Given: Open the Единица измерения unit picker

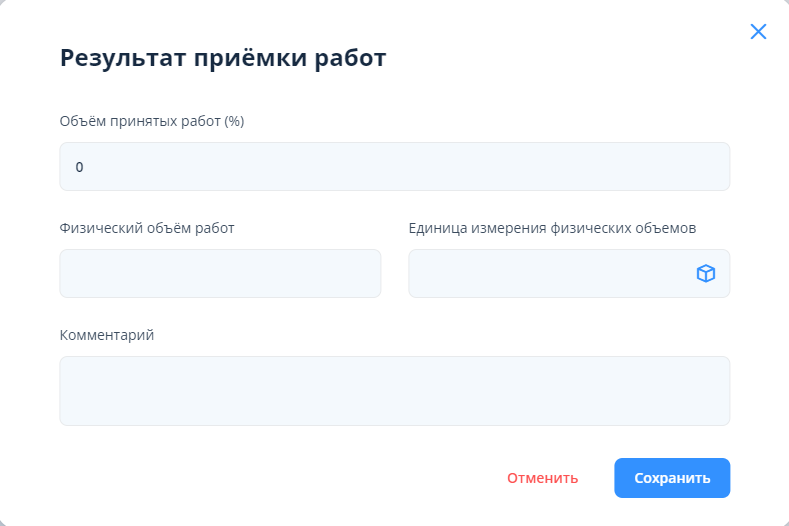Looking at the screenshot, I should pos(706,273).
